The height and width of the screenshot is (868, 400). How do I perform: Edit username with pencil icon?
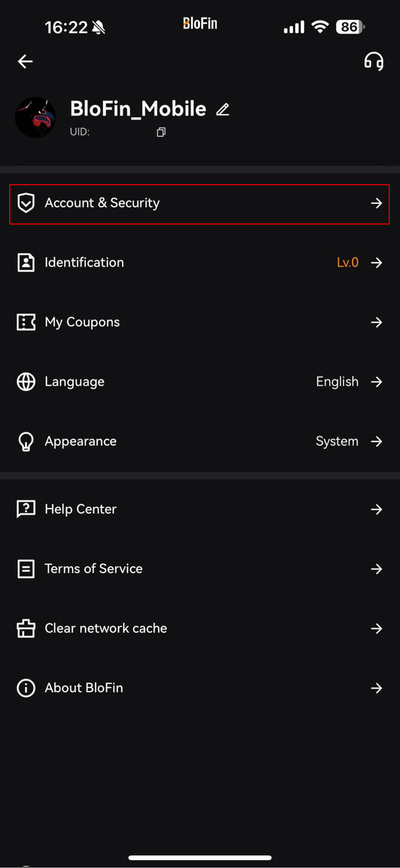point(223,109)
